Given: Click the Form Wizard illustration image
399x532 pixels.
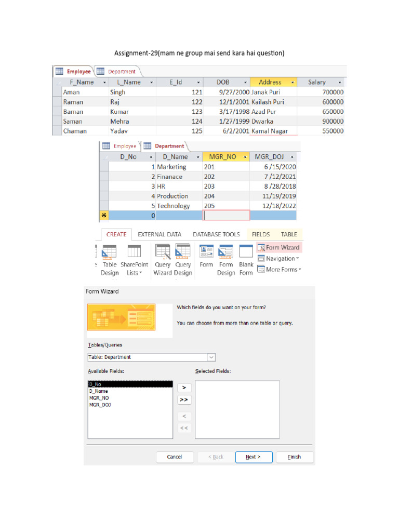Looking at the screenshot, I should click(x=121, y=317).
